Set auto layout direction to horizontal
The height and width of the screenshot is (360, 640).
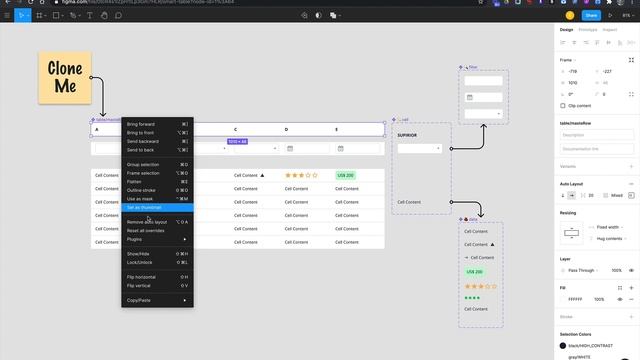572,196
